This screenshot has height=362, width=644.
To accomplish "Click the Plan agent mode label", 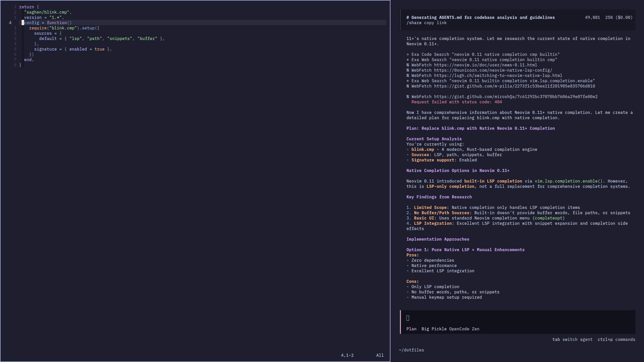I will (411, 329).
